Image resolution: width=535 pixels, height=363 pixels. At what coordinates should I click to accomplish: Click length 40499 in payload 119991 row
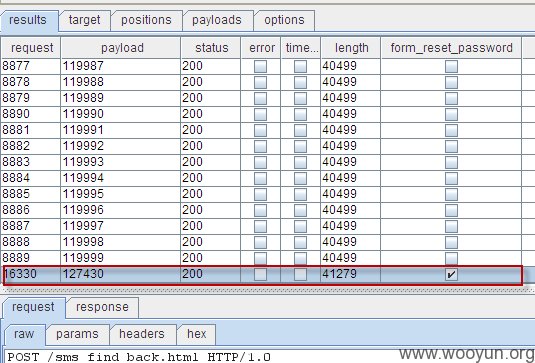[x=351, y=130]
